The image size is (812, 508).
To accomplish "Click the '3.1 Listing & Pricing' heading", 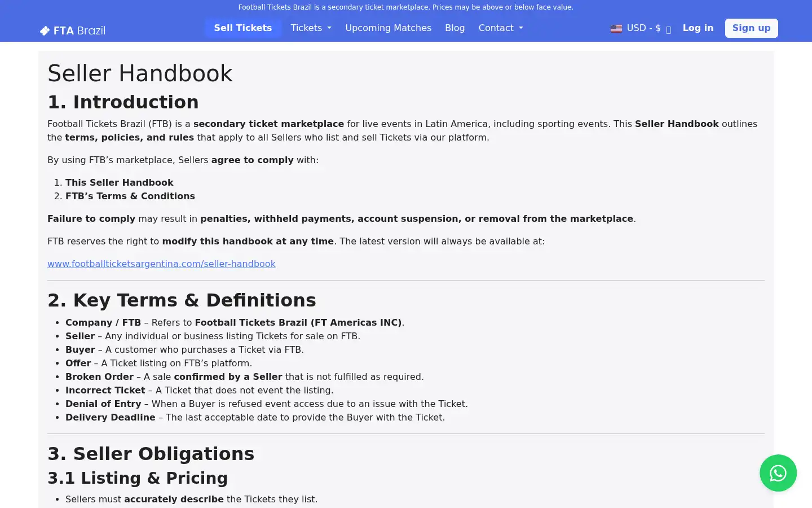I will [x=138, y=478].
